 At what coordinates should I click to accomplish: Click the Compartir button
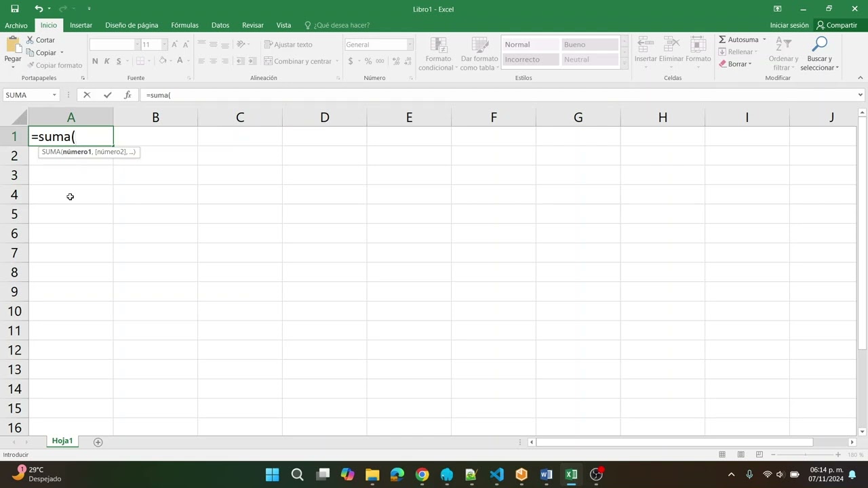[x=837, y=25]
